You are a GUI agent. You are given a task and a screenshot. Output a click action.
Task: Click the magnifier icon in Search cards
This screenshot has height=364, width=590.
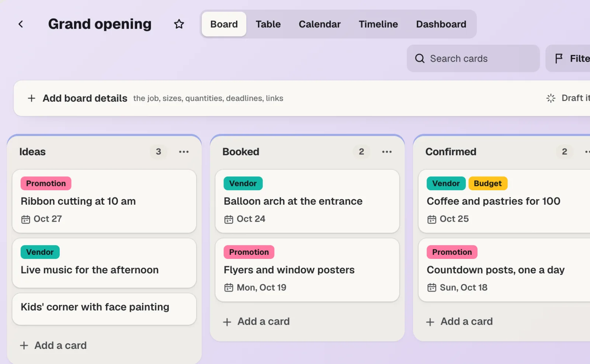pos(420,59)
